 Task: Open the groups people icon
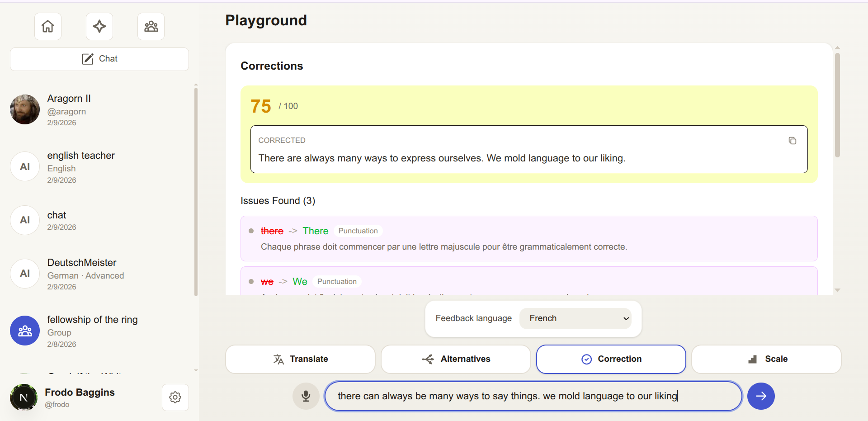pyautogui.click(x=151, y=27)
